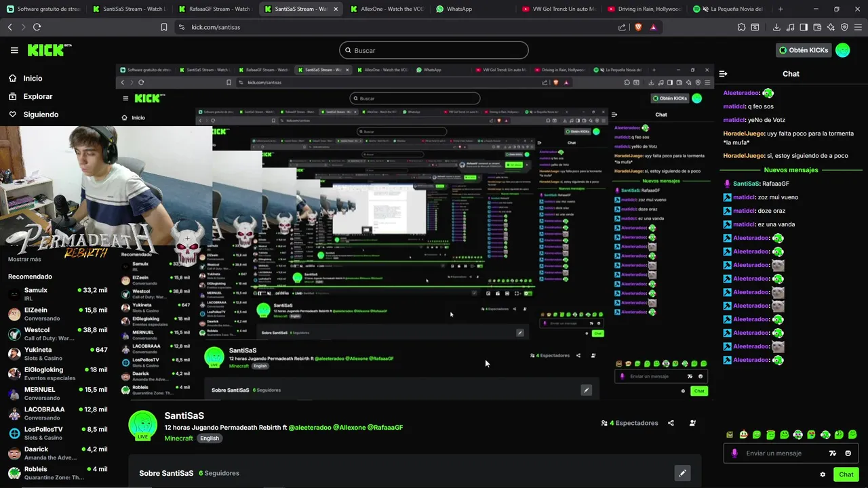This screenshot has width=868, height=488.
Task: Open the @RafaaaGF mention link
Action: pos(385,428)
